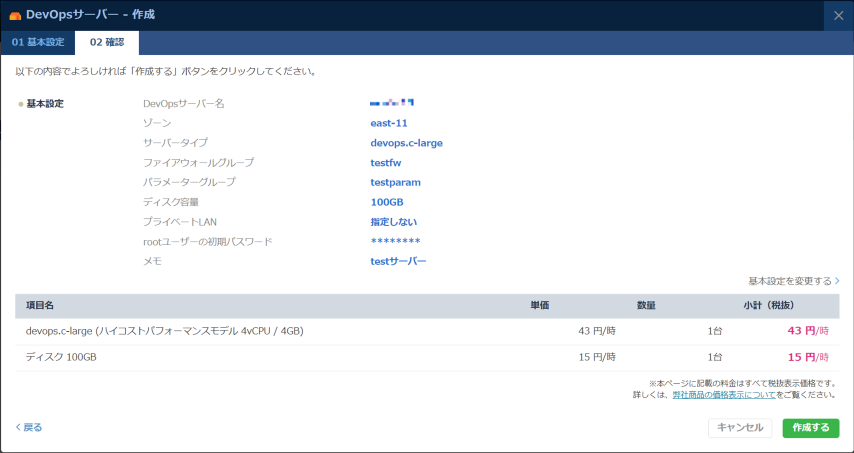This screenshot has width=854, height=453.
Task: Click the ゾーン label
Action: pos(157,123)
